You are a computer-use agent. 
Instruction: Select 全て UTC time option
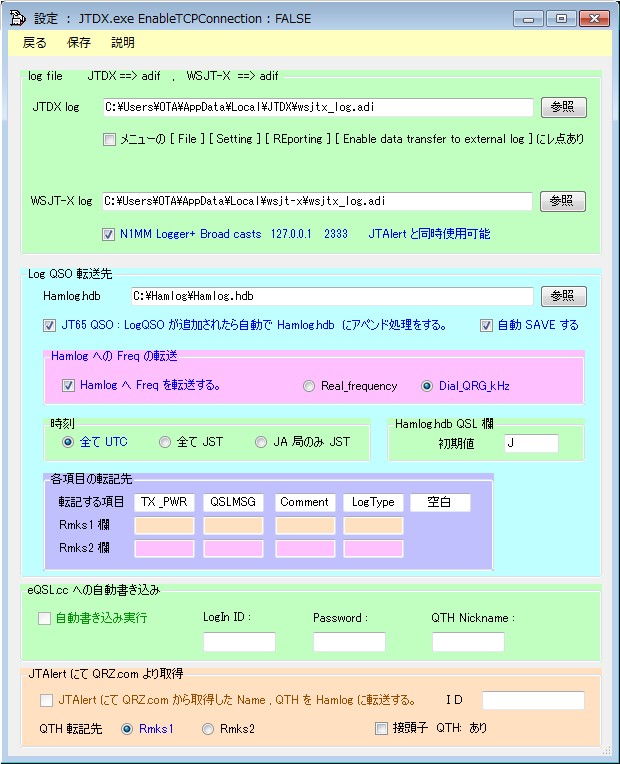point(68,442)
